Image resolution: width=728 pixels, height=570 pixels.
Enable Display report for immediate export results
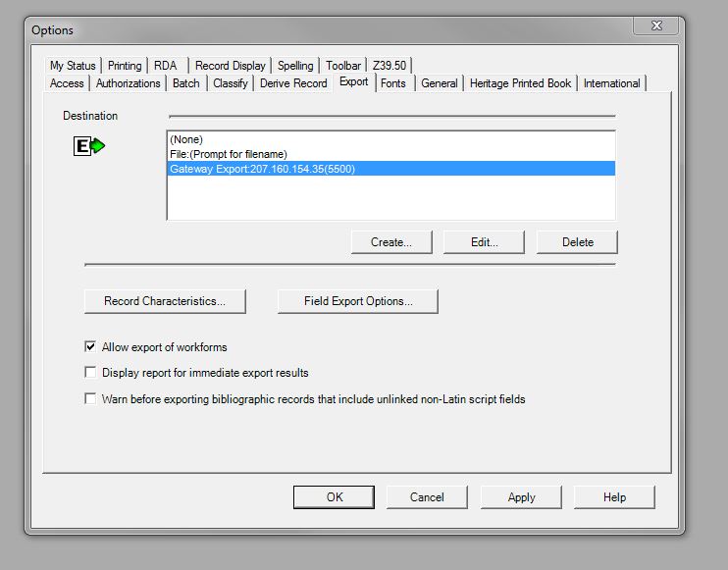tap(91, 373)
